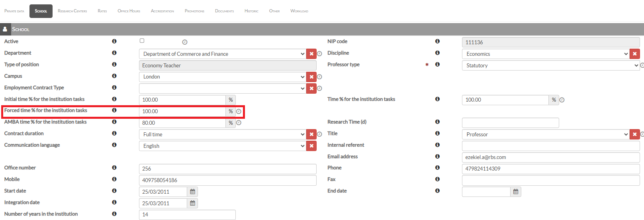The width and height of the screenshot is (644, 220).
Task: Click the info icon next to Department
Action: point(114,53)
